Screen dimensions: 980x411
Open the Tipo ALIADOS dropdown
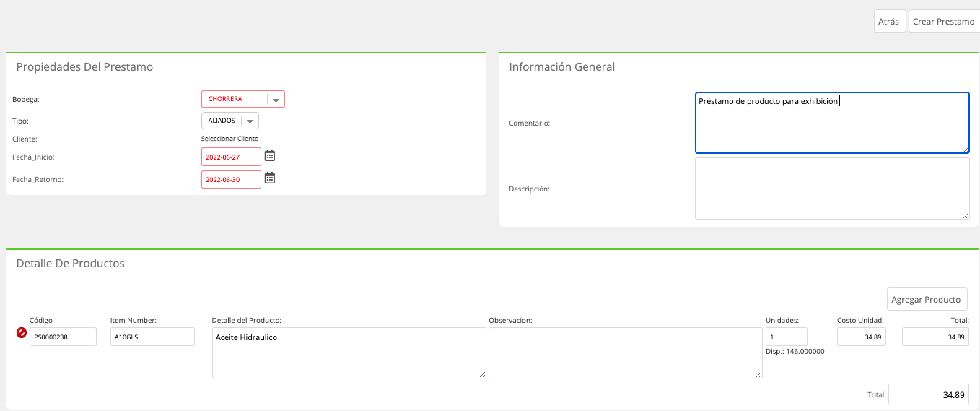coord(230,121)
